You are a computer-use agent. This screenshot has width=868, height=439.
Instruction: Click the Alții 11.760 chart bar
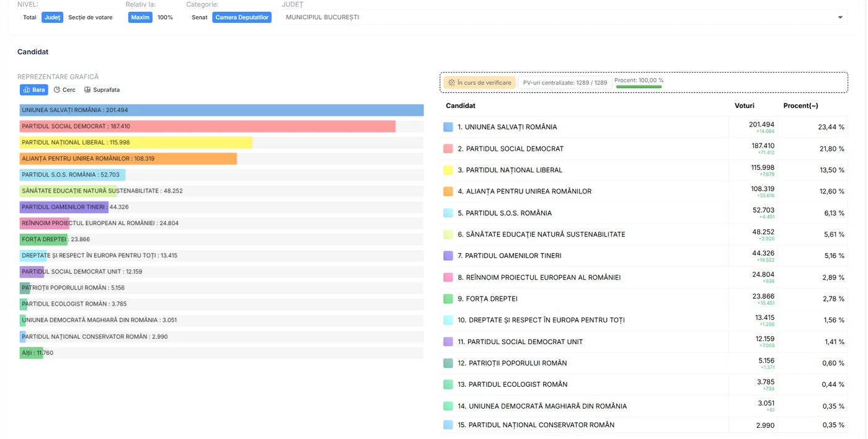pyautogui.click(x=32, y=353)
